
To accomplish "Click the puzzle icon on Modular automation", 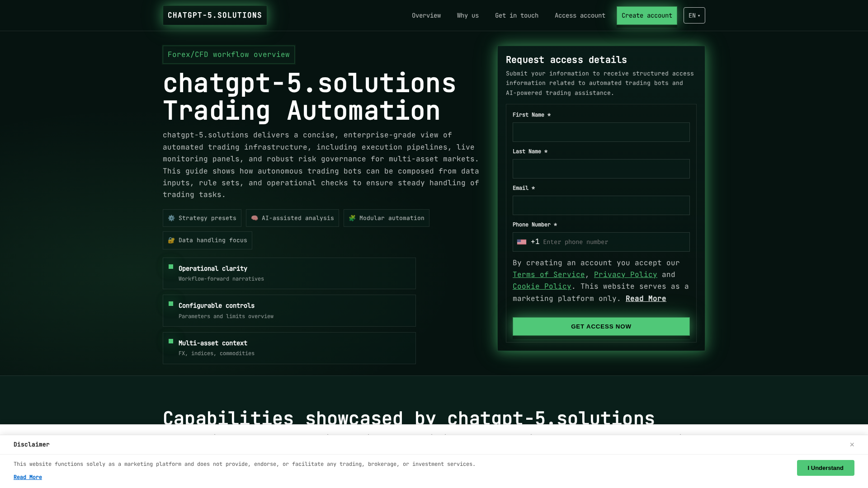I will pos(352,218).
